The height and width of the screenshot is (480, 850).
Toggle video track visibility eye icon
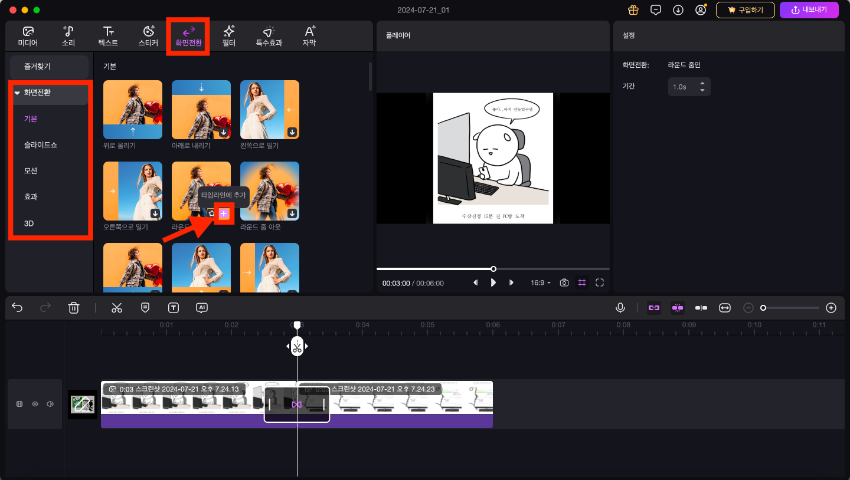[x=35, y=404]
